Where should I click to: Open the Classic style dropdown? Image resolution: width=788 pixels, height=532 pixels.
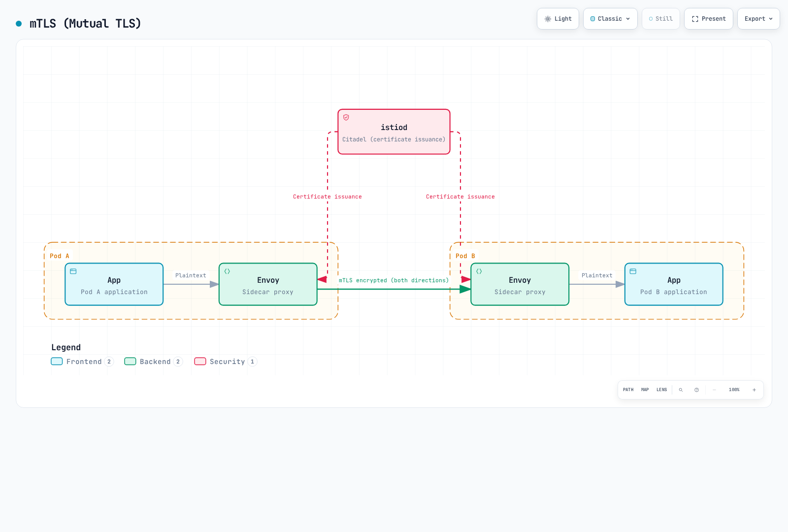pos(610,19)
